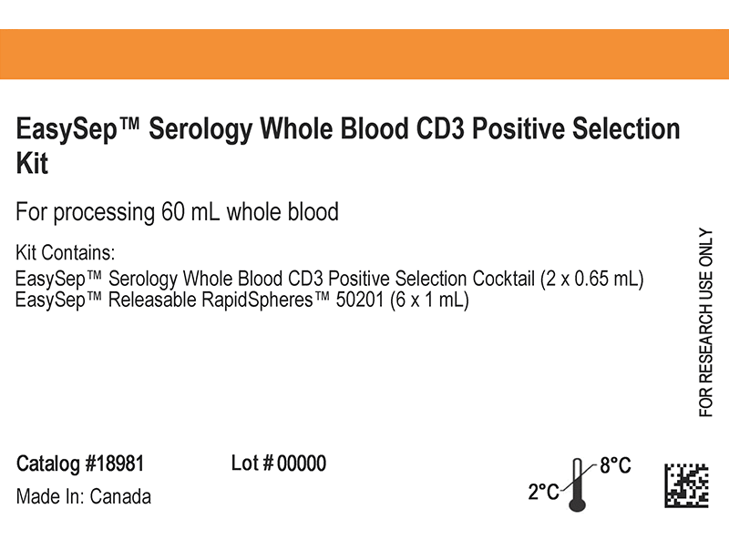Viewport: 729px width, 560px height.
Task: Click the (2 x 0.65 mL) quantity
Action: tap(591, 279)
